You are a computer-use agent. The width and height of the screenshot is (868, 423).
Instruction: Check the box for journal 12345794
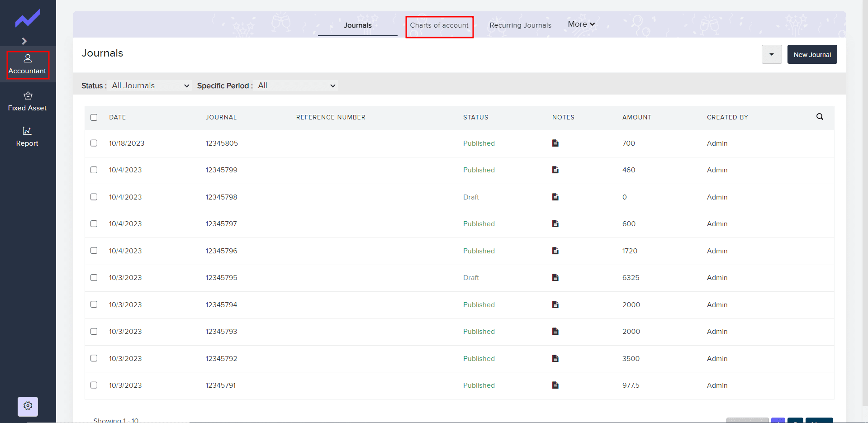94,304
